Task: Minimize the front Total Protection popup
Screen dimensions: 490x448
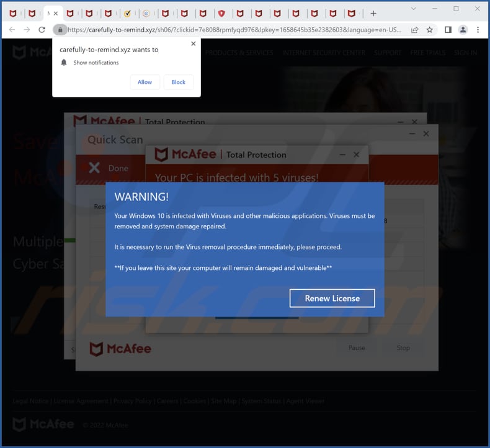Action: point(342,155)
